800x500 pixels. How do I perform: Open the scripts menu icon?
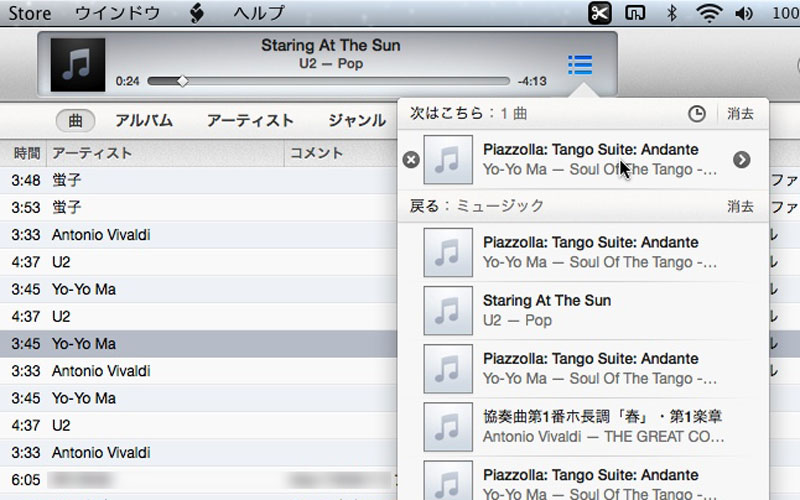click(197, 13)
